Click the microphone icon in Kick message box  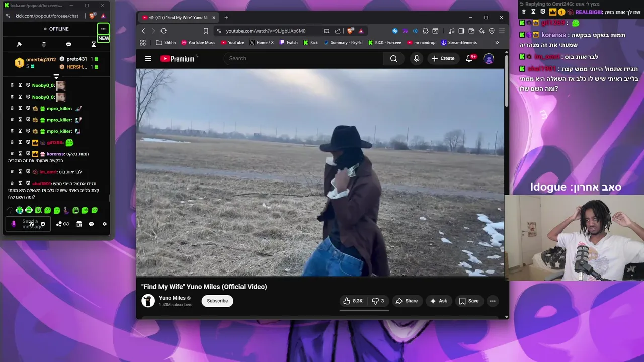(x=14, y=224)
